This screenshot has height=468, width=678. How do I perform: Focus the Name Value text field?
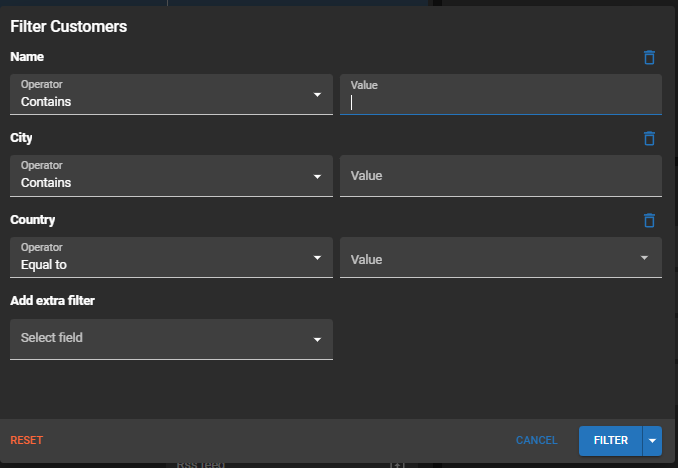(x=501, y=94)
